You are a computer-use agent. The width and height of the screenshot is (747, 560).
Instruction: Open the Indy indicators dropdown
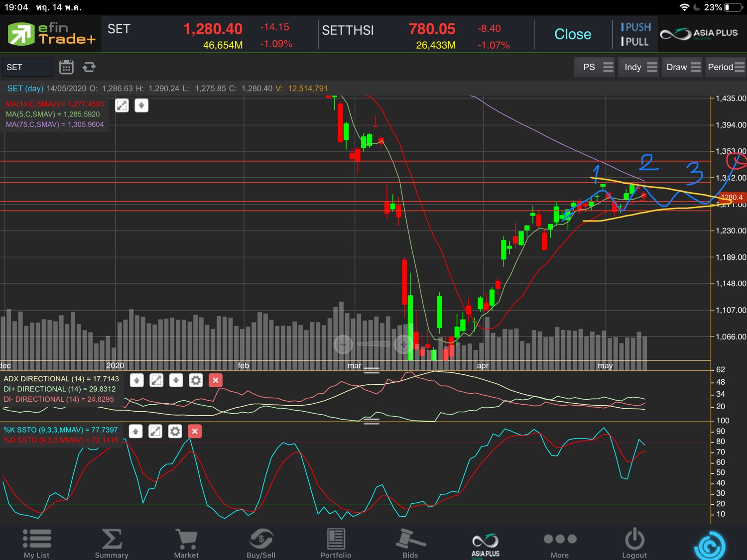pos(639,67)
